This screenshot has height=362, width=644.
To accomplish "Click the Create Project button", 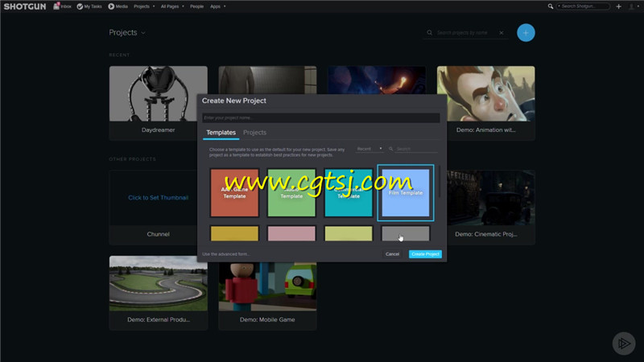I will click(425, 254).
